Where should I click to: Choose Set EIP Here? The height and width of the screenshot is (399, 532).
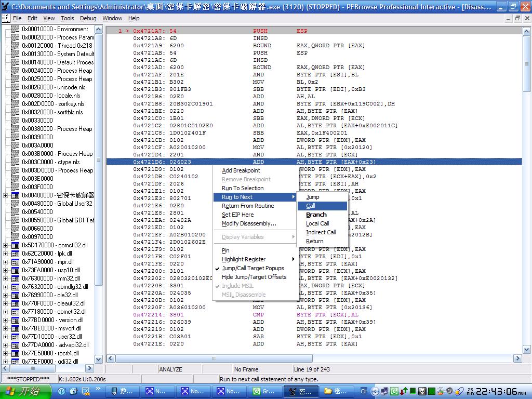[255, 215]
